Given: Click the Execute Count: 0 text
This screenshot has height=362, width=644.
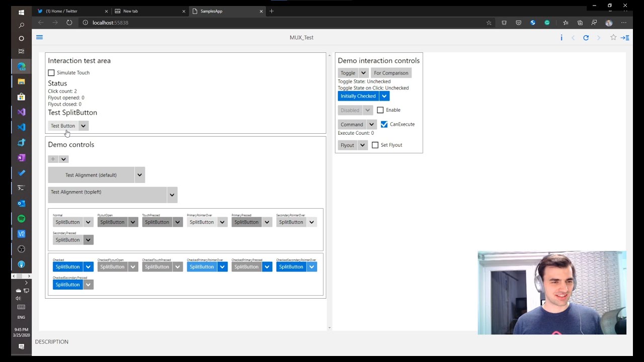Looking at the screenshot, I should click(x=356, y=133).
